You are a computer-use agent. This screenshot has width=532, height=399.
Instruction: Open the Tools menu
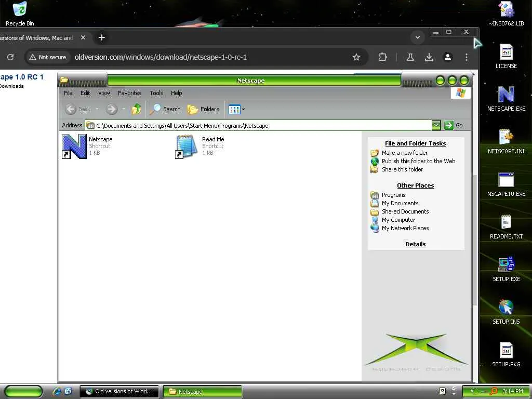(156, 93)
